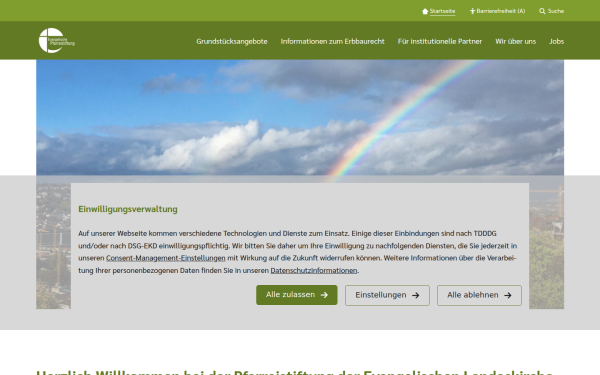Open Informationen zum Erbbaurecht menu
This screenshot has height=375, width=600.
pos(333,41)
